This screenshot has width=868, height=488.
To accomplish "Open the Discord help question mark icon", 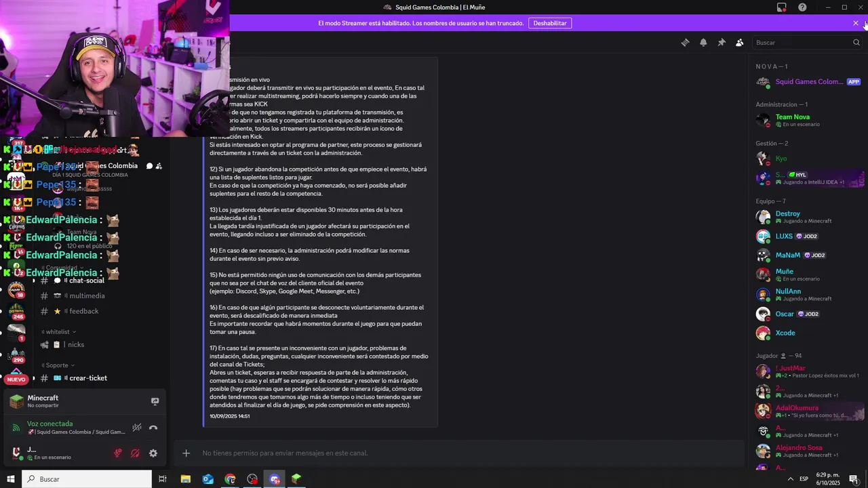I will click(x=802, y=7).
